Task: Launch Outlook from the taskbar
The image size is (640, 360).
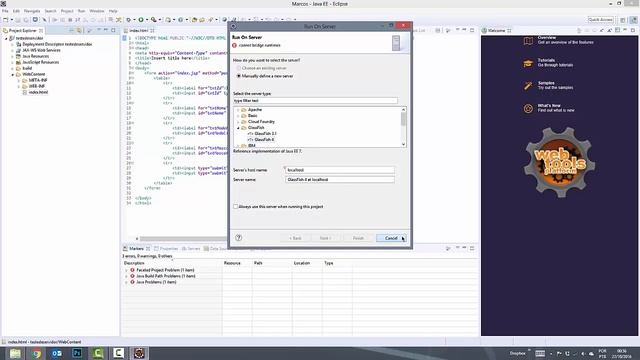Action: click(x=57, y=353)
